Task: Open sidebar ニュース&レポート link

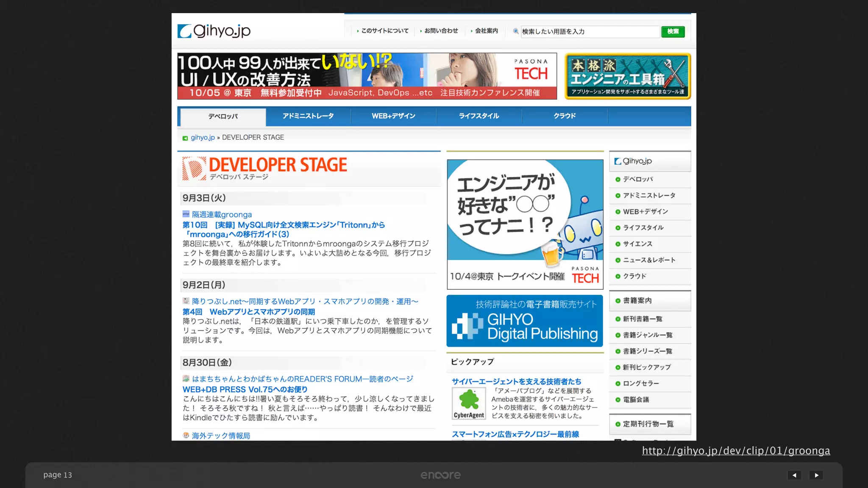Action: pyautogui.click(x=649, y=260)
